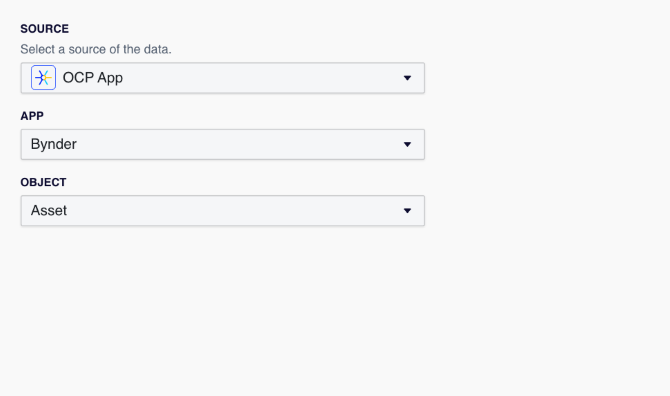The width and height of the screenshot is (670, 396).
Task: Click the SOURCE section heading
Action: (x=44, y=29)
